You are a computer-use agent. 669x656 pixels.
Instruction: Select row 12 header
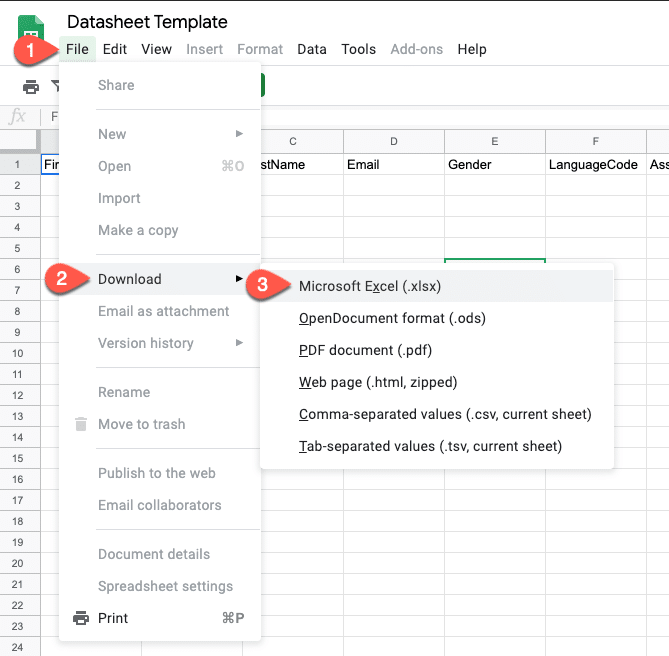(20, 395)
